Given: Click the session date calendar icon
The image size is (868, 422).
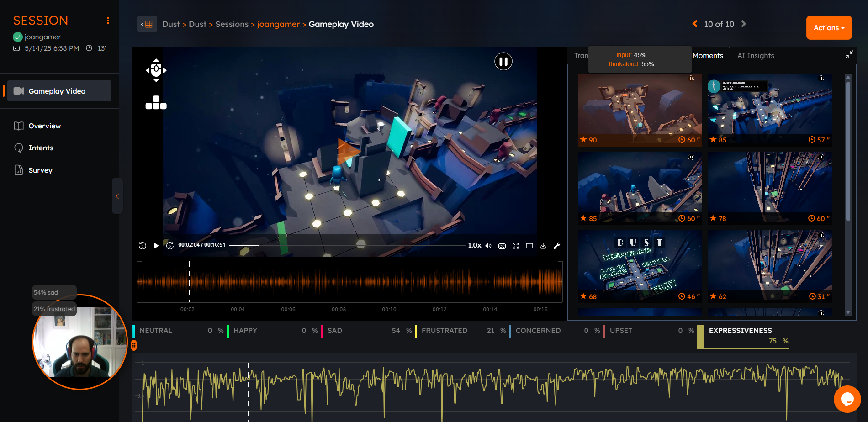Looking at the screenshot, I should [x=16, y=48].
